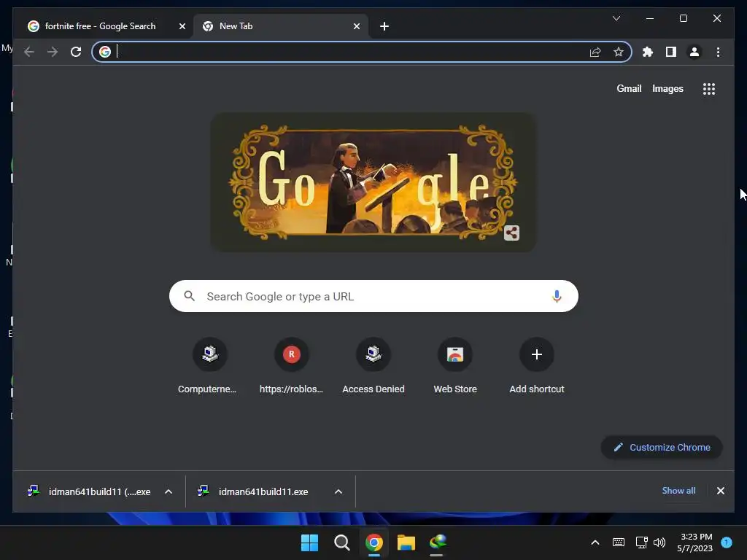
Task: Open the network tray icon
Action: point(641,542)
